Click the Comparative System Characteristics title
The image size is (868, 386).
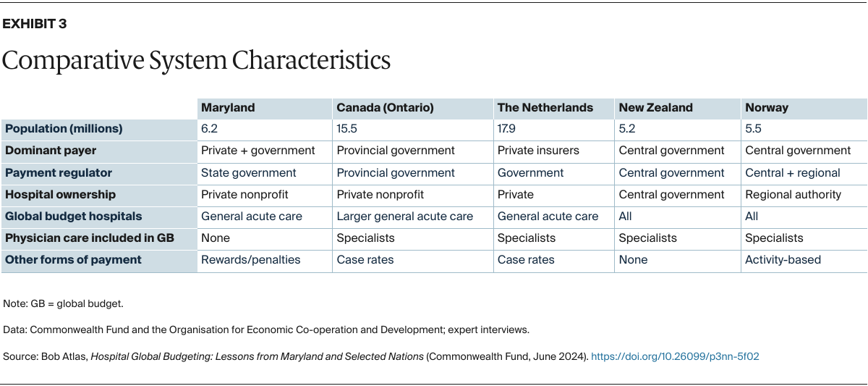coord(196,60)
